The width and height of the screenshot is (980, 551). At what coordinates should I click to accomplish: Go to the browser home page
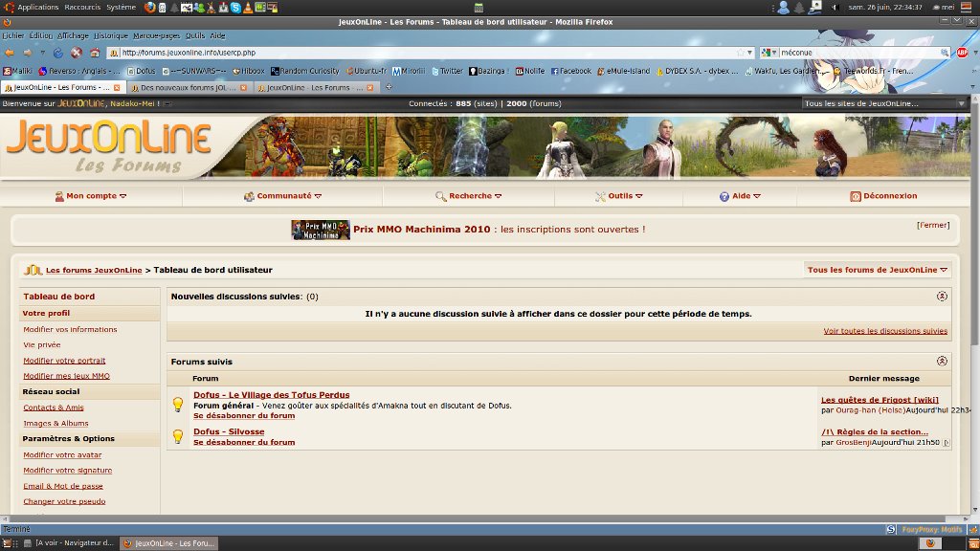pos(95,53)
